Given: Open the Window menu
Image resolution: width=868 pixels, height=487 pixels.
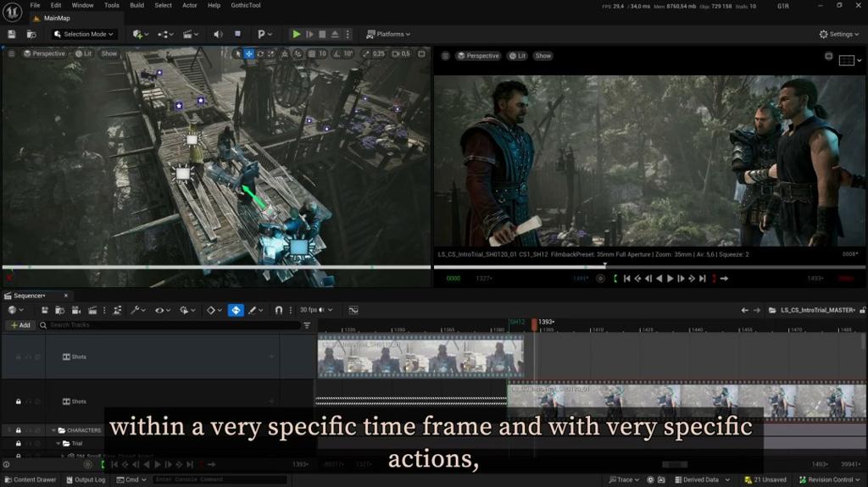Looking at the screenshot, I should (82, 5).
